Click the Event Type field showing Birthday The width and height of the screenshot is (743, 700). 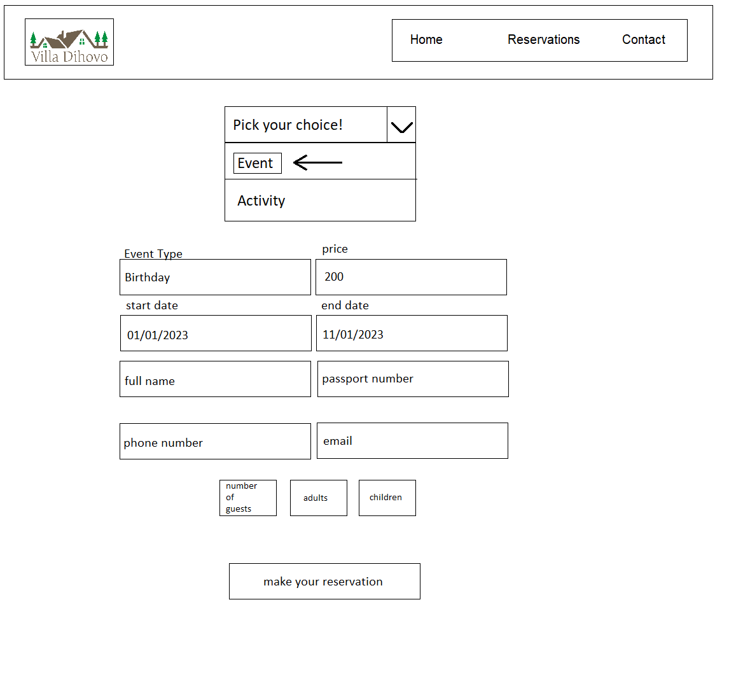click(215, 277)
